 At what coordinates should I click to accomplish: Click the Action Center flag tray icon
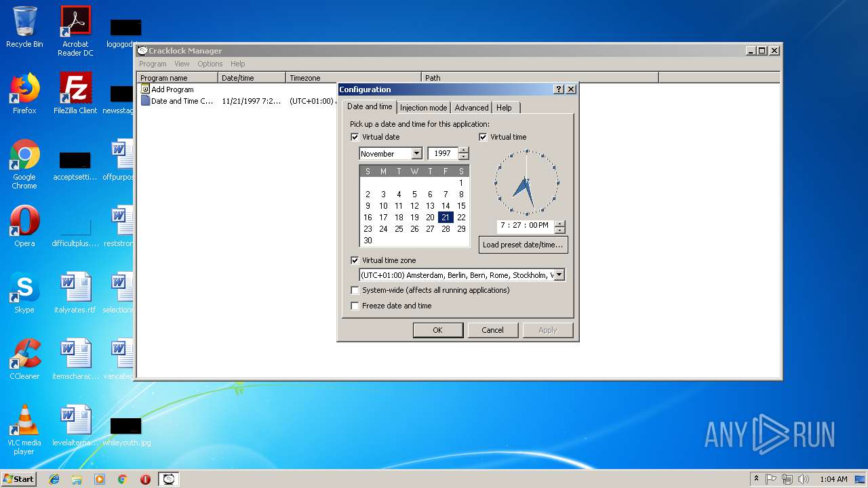point(771,479)
